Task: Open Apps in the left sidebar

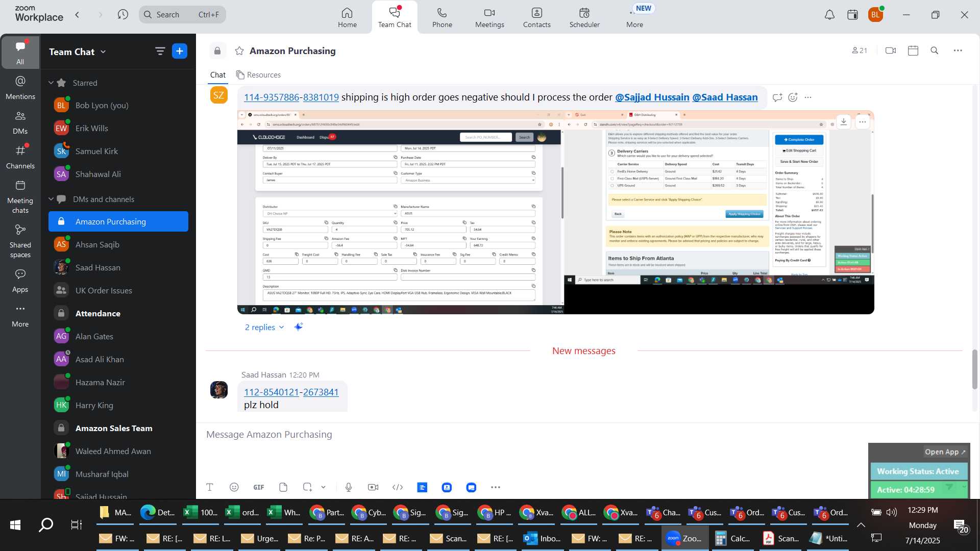Action: (x=20, y=281)
